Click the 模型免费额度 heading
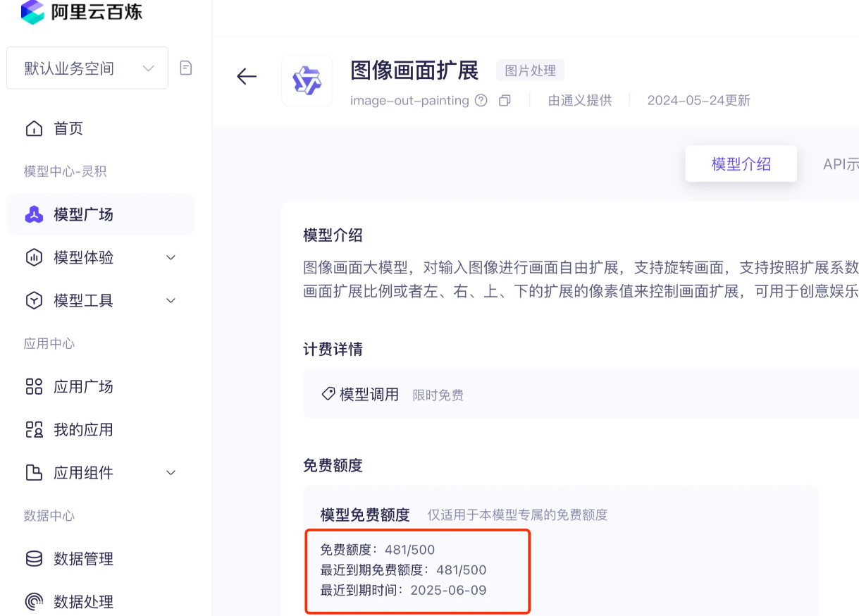This screenshot has width=859, height=616. pyautogui.click(x=365, y=515)
